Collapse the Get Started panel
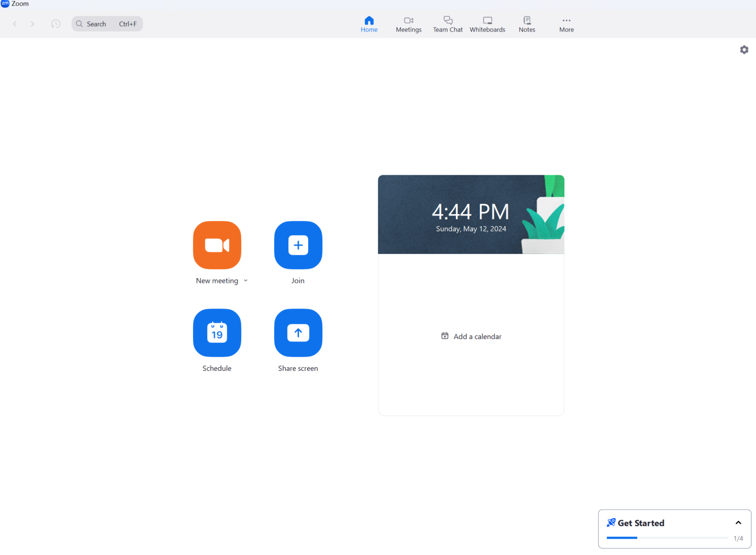 (738, 523)
